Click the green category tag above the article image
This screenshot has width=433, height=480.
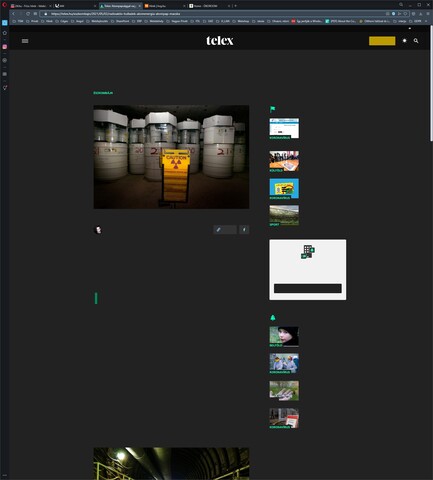tap(103, 93)
